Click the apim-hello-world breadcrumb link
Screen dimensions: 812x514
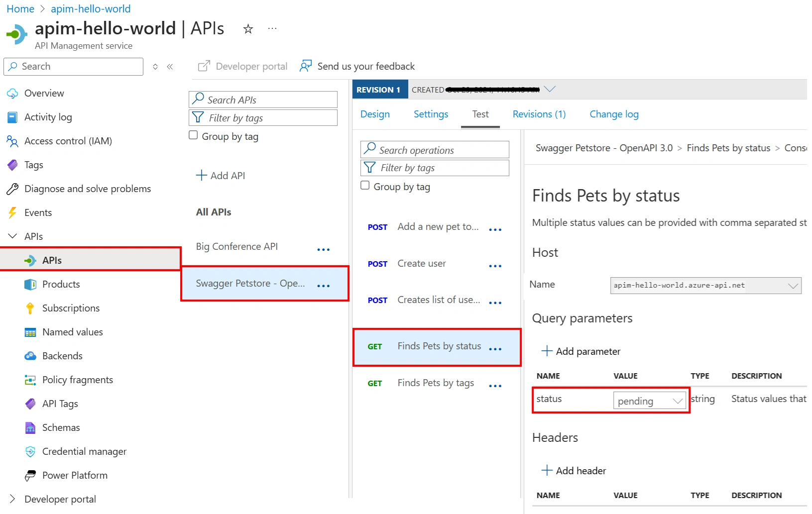click(91, 9)
